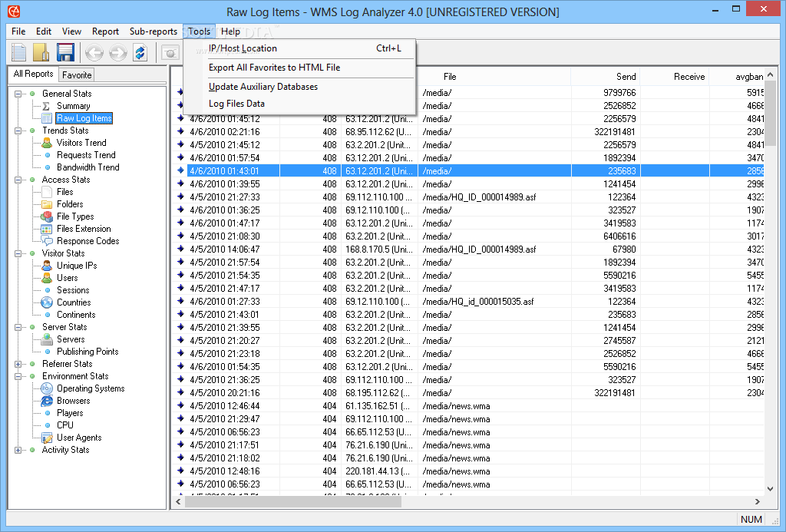Click the user icon next to Unique IPs

(47, 266)
